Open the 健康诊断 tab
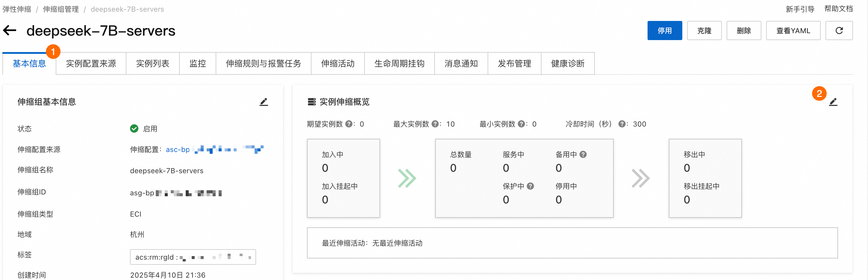Image resolution: width=868 pixels, height=280 pixels. 568,64
